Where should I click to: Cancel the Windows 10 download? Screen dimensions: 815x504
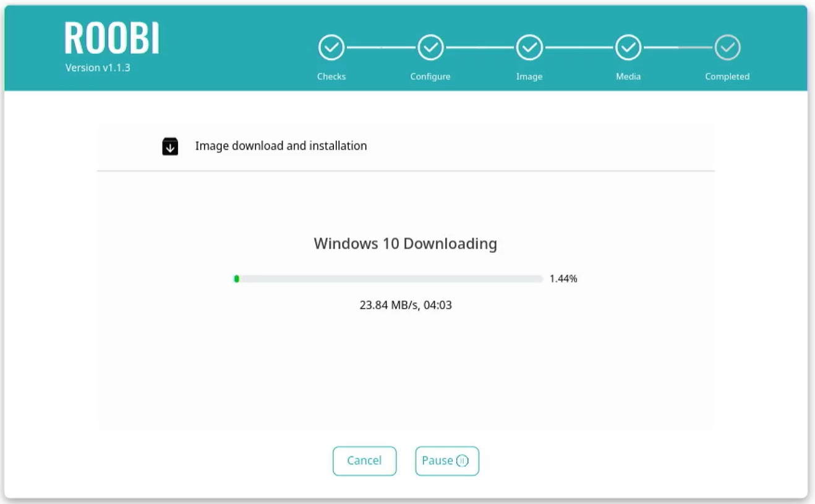364,461
